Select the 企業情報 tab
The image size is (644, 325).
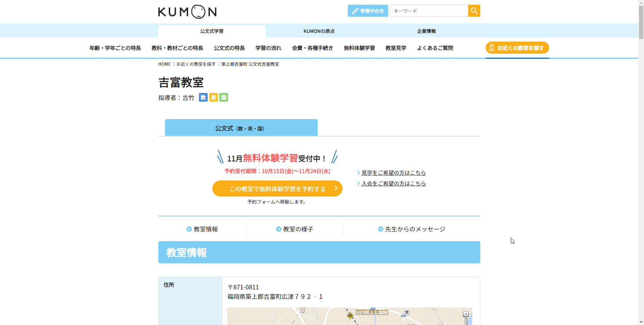(426, 31)
